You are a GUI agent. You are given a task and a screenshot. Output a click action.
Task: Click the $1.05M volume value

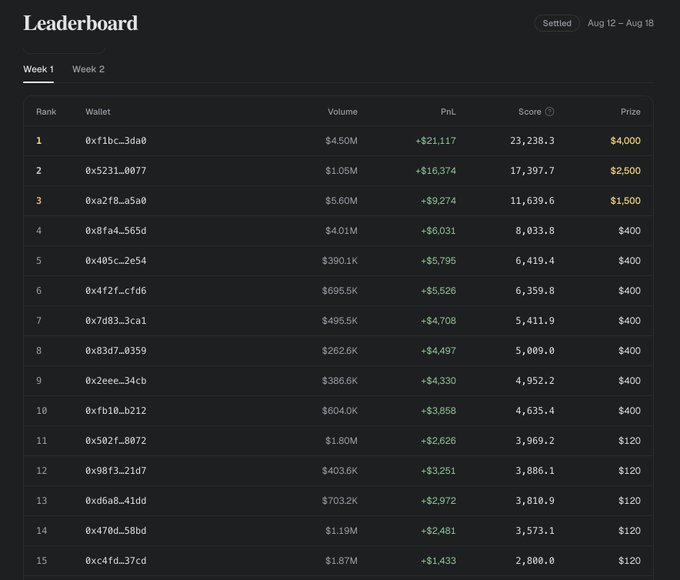(341, 170)
